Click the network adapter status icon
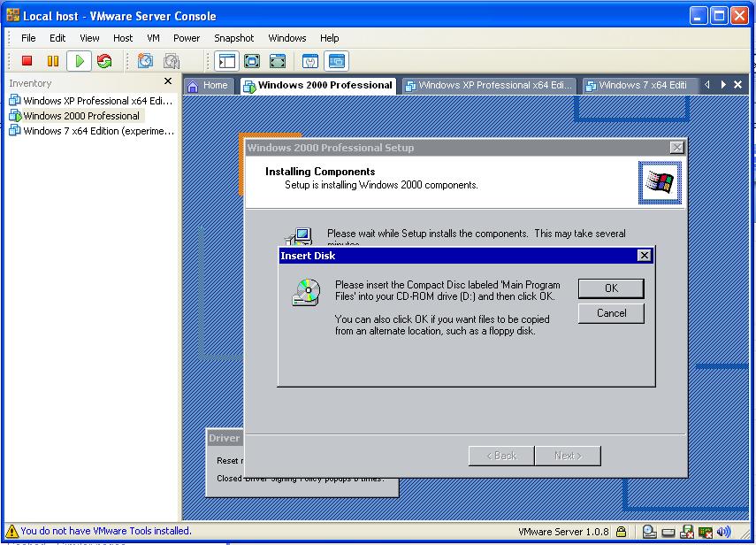Screen dimensions: 756x545 click(x=706, y=532)
